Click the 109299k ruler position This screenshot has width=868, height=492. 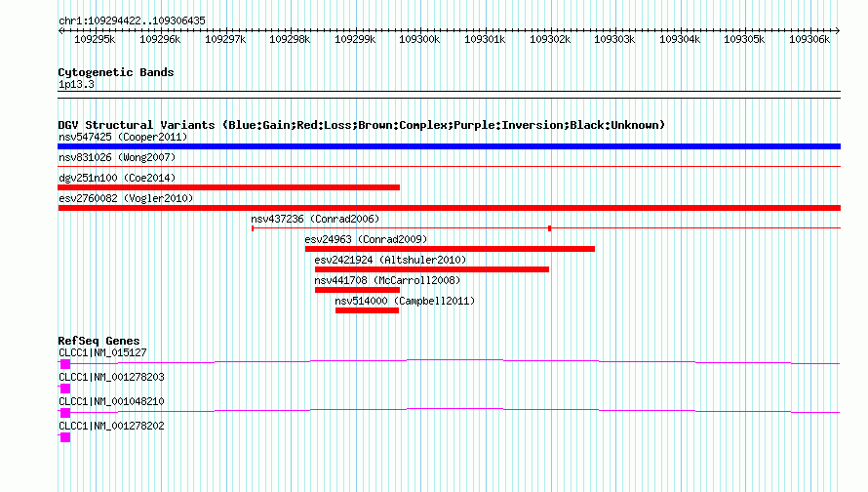pos(355,39)
